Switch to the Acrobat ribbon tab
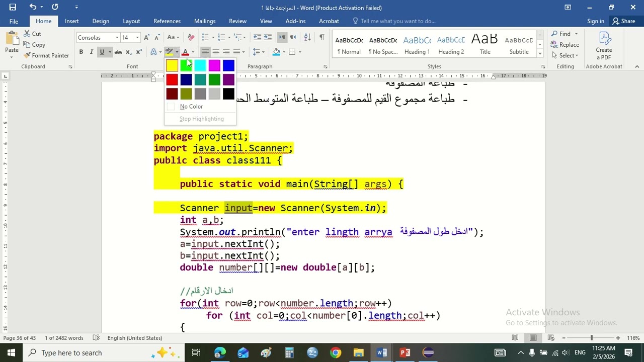644x362 pixels. (x=329, y=21)
